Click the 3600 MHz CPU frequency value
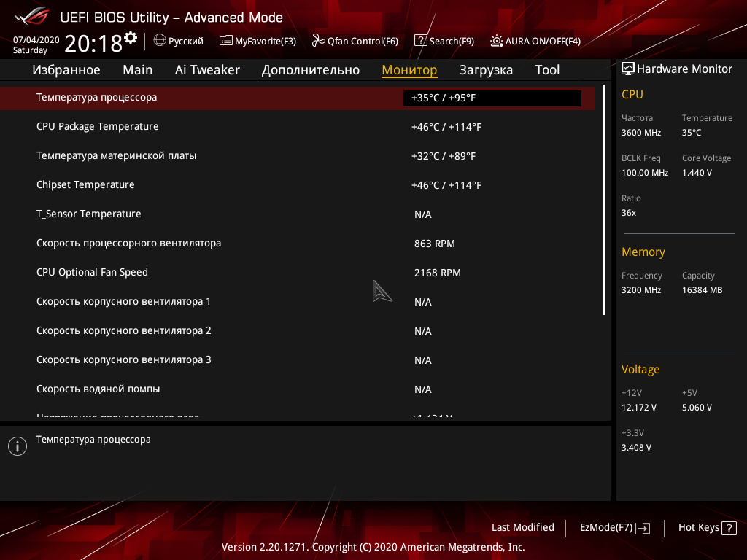This screenshot has width=747, height=560. (641, 133)
